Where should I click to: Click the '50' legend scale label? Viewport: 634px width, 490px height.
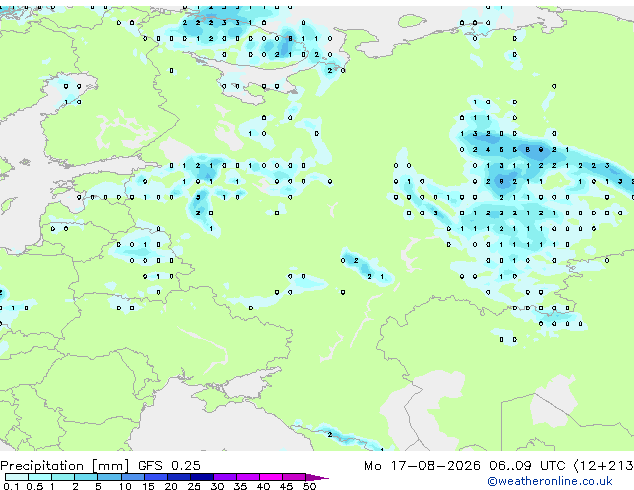pos(309,486)
